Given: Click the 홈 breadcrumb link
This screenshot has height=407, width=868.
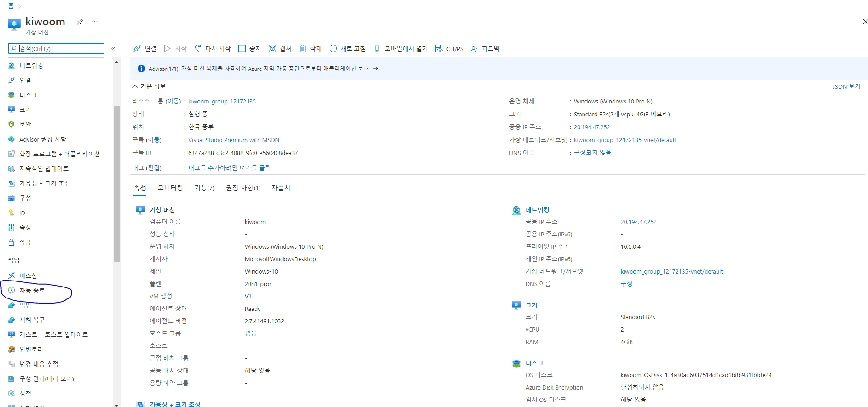Looking at the screenshot, I should pos(11,6).
